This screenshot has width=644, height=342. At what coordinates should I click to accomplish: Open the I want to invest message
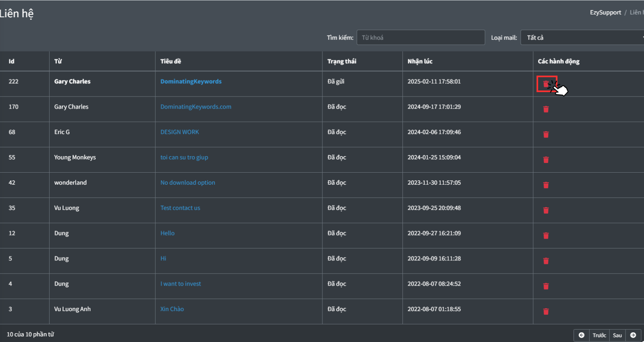pos(180,284)
